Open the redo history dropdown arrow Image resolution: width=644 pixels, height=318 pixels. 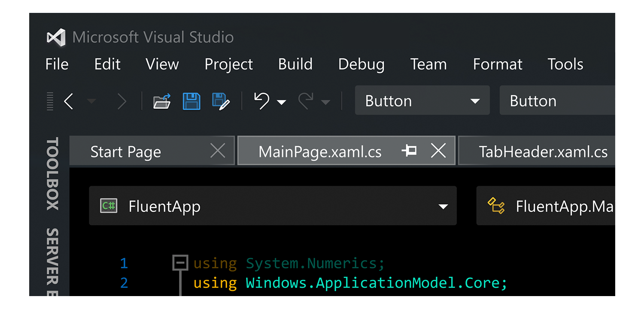coord(326,102)
